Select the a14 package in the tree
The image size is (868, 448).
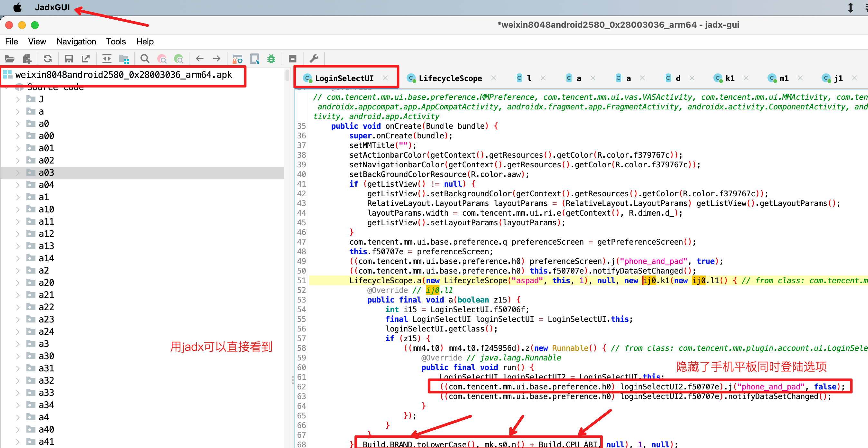pos(46,258)
